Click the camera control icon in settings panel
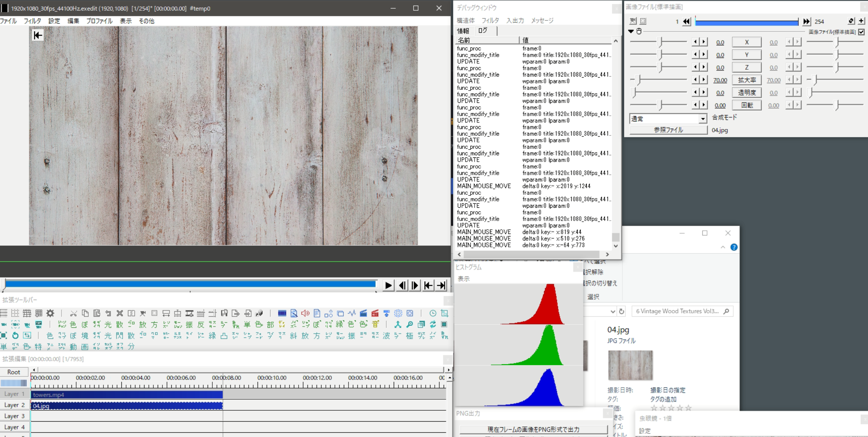Screen dimensions: 868x437 (633, 21)
